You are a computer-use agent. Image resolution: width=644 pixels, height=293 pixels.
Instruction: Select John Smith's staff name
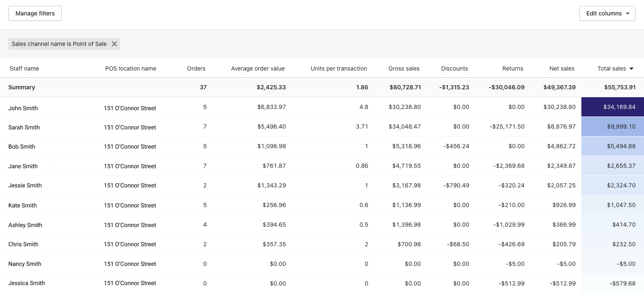tap(23, 108)
